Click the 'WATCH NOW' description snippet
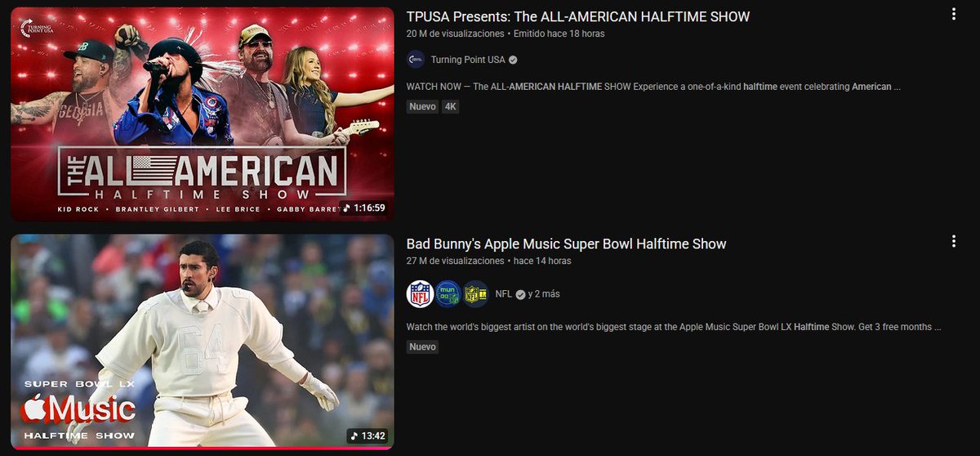This screenshot has height=456, width=980. pos(653,86)
